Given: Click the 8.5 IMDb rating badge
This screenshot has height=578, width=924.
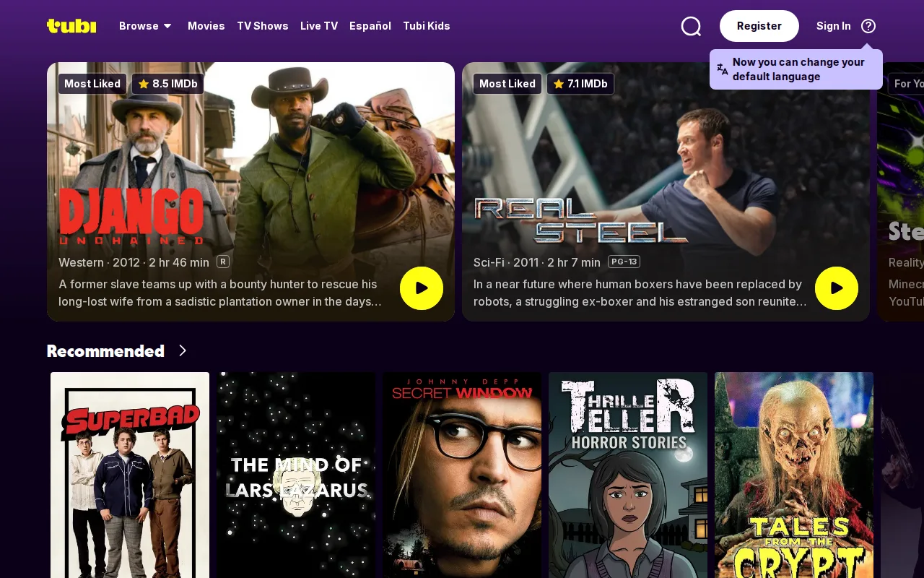Looking at the screenshot, I should pyautogui.click(x=167, y=84).
